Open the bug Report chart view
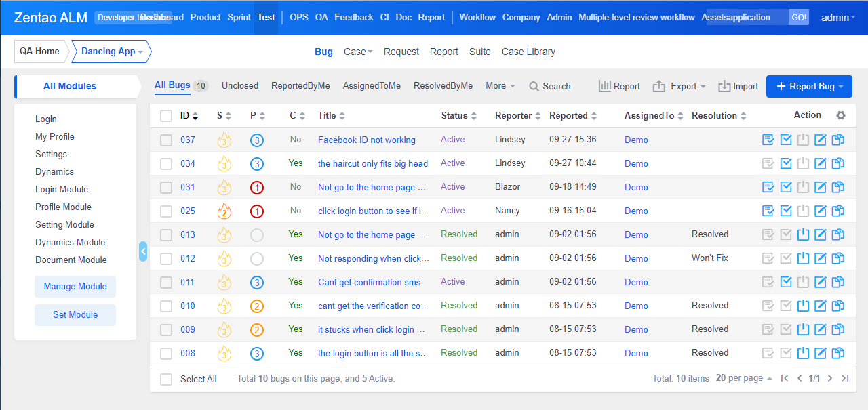The image size is (868, 410). (619, 86)
